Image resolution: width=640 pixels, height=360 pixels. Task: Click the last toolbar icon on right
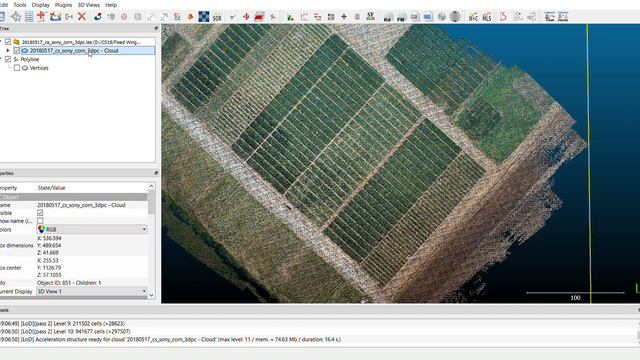coord(563,17)
